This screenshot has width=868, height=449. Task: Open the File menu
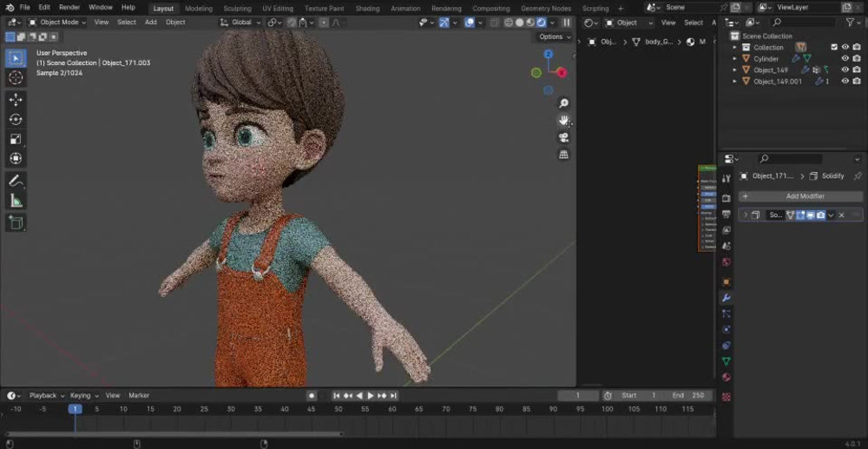click(x=25, y=8)
